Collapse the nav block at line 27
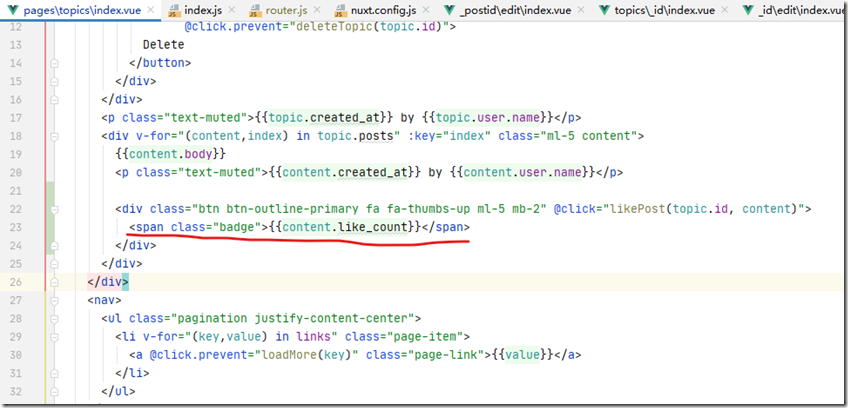 click(54, 300)
